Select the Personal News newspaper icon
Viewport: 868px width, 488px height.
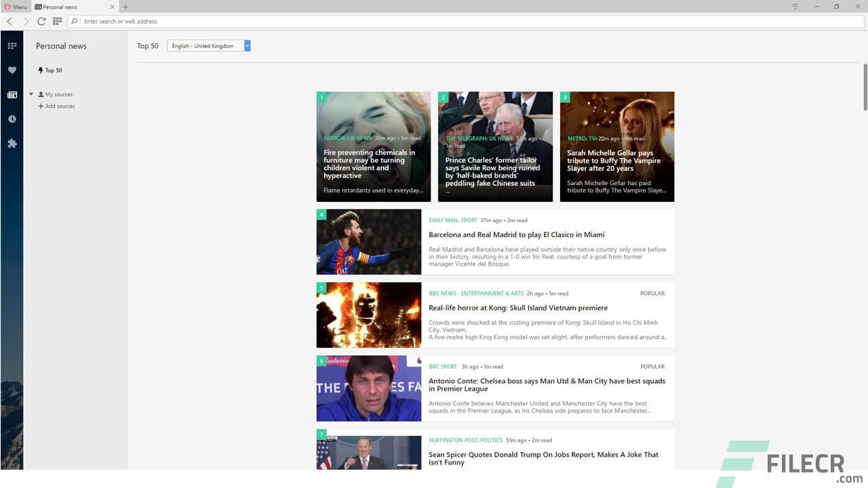pos(12,94)
